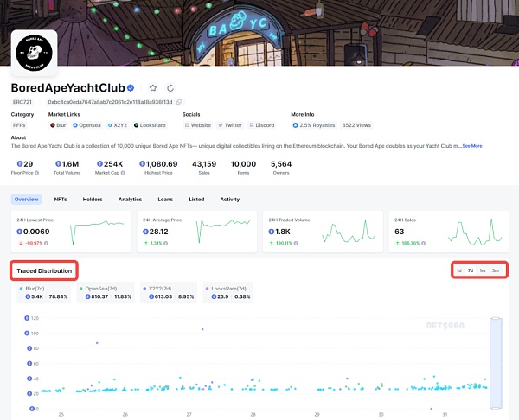Open the Opensea market link

[86, 125]
